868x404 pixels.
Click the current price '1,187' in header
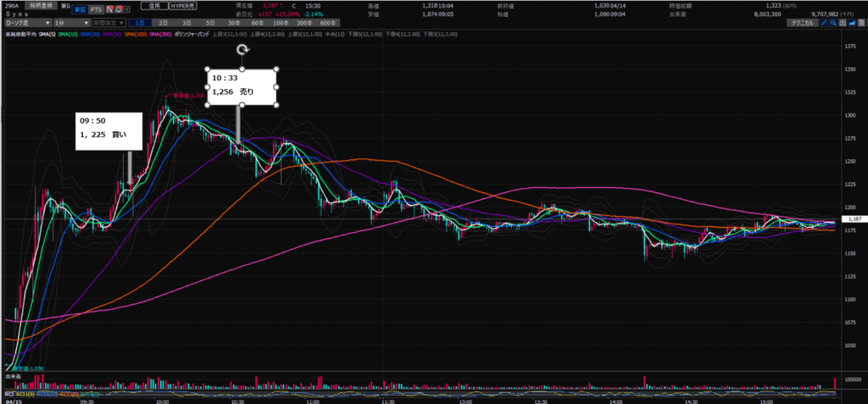270,6
